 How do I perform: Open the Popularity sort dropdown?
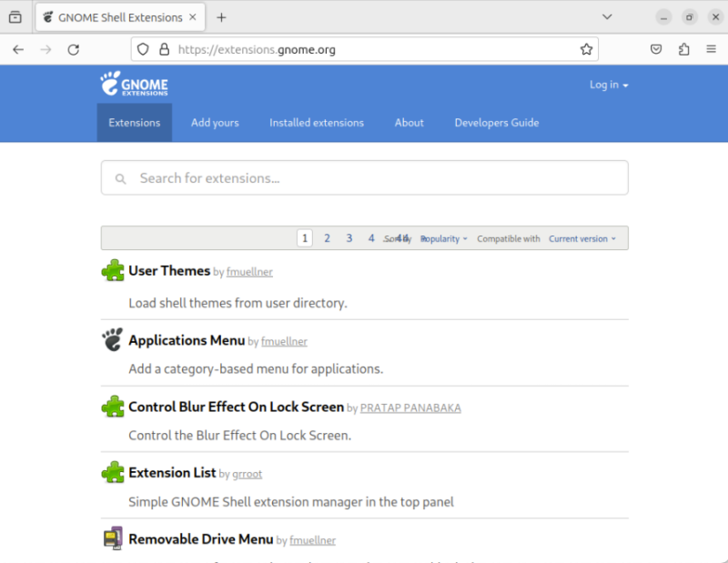pyautogui.click(x=443, y=238)
